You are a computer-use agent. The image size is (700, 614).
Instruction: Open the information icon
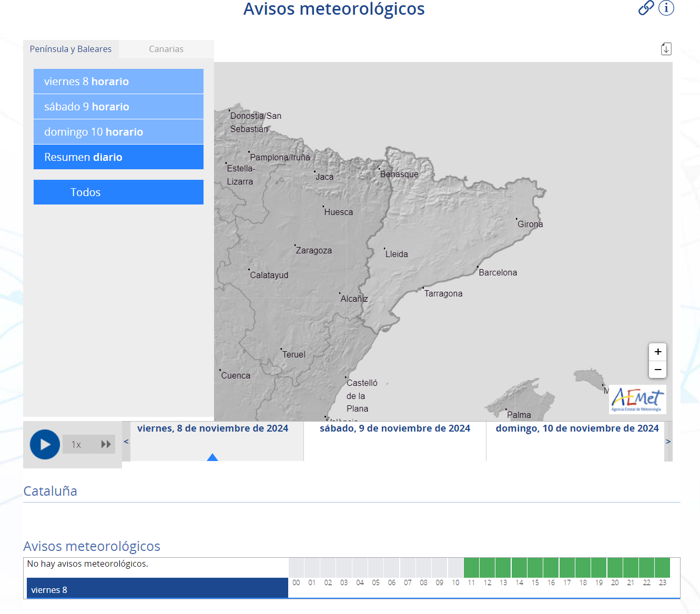(666, 8)
